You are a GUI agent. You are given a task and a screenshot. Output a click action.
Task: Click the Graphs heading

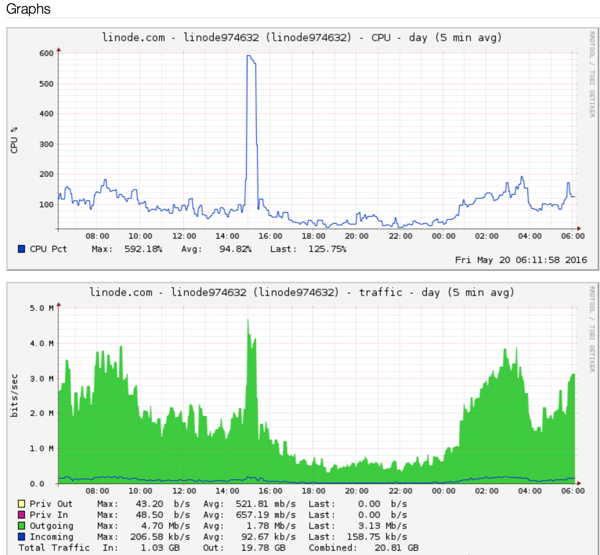point(28,9)
